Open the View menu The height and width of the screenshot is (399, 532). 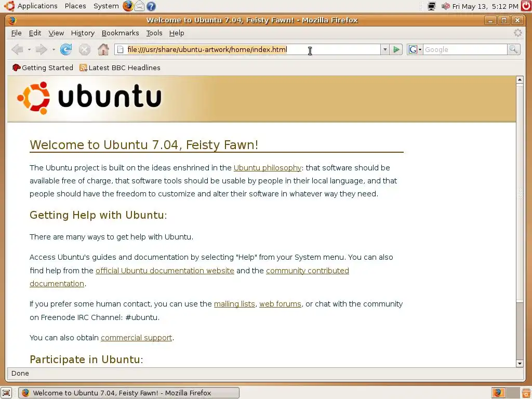(x=56, y=33)
